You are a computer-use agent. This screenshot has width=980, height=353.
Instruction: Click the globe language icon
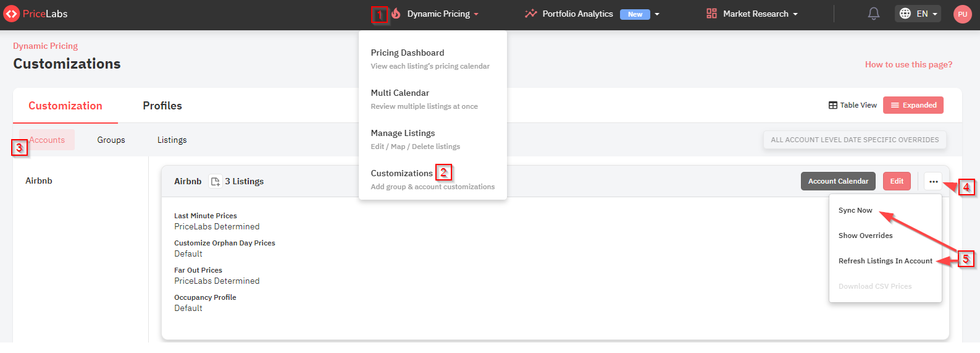tap(905, 14)
